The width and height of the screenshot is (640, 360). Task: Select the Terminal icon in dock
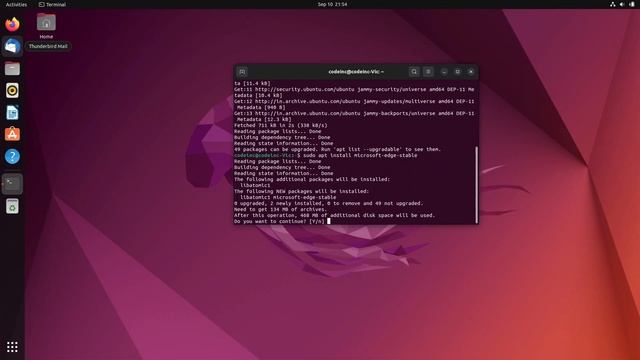tap(12, 184)
